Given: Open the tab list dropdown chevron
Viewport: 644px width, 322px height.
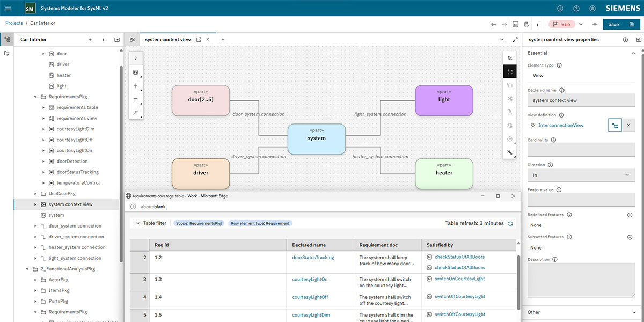Looking at the screenshot, I should coord(502,39).
